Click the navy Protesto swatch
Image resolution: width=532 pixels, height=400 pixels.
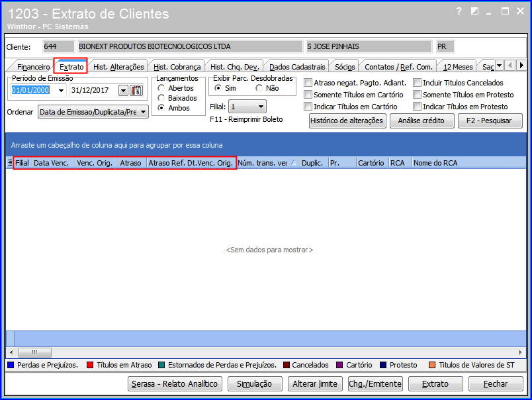click(383, 365)
